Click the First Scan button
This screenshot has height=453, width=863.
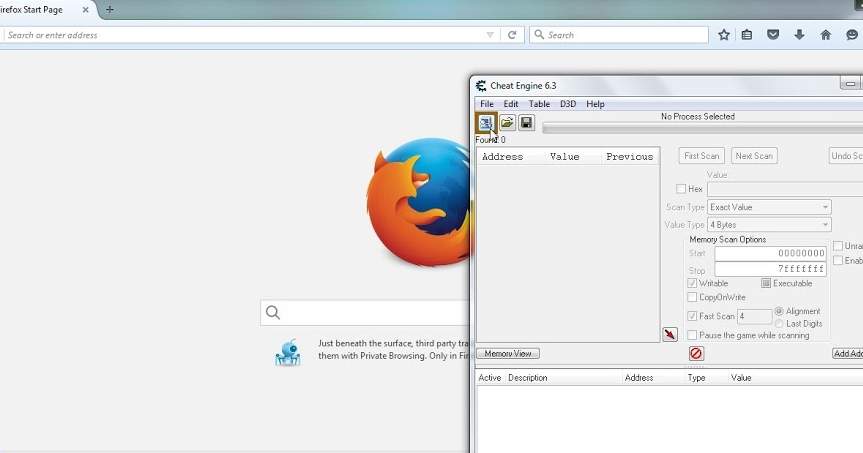pyautogui.click(x=702, y=156)
